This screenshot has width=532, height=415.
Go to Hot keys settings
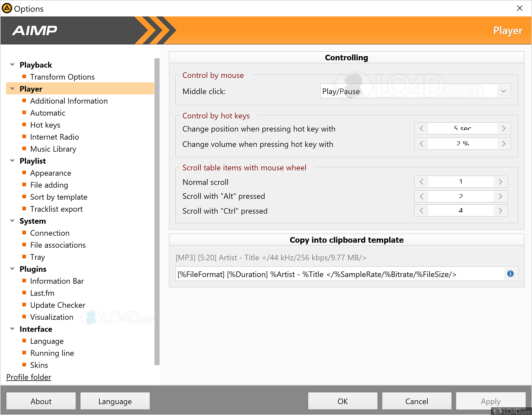[45, 125]
